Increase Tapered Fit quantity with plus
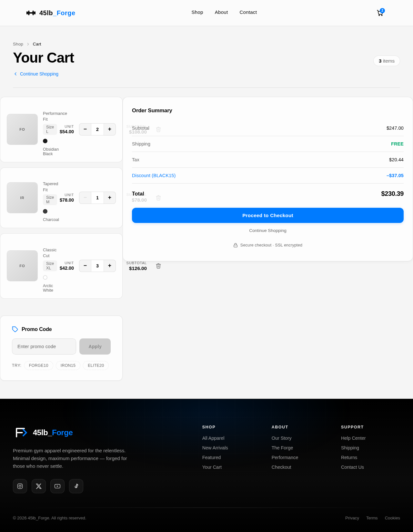Image resolution: width=413 pixels, height=532 pixels. (110, 198)
